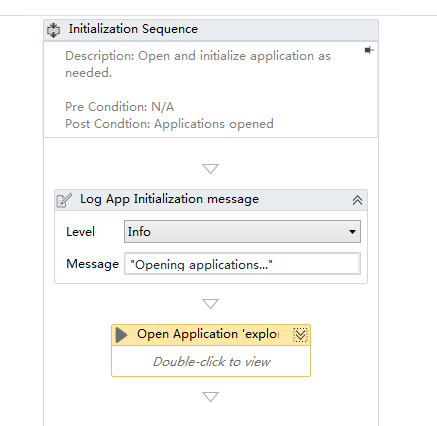
Task: Click the Initialization Sequence activity icon
Action: pyautogui.click(x=53, y=30)
